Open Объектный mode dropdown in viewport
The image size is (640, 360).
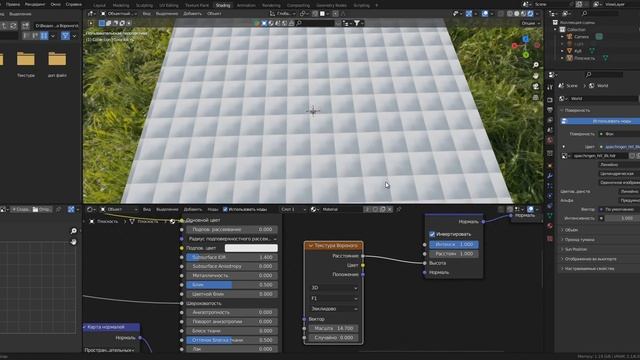point(119,13)
